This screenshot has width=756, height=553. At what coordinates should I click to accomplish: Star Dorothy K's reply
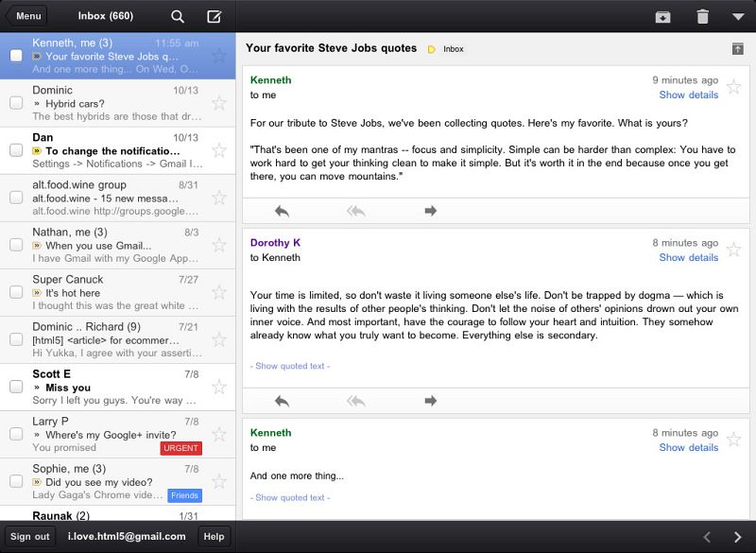(x=733, y=248)
